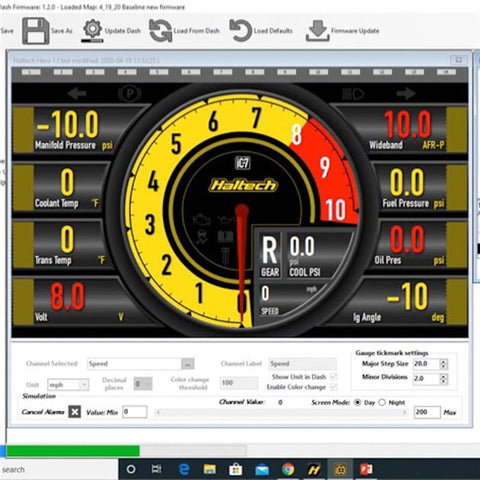Image resolution: width=480 pixels, height=480 pixels.
Task: Click the slider's right arrow end
Action: click(x=404, y=412)
